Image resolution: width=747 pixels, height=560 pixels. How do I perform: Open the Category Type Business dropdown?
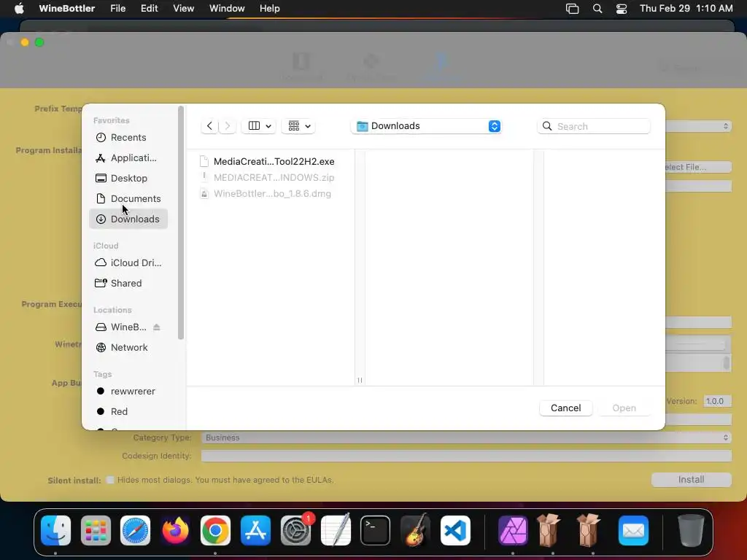tap(466, 437)
